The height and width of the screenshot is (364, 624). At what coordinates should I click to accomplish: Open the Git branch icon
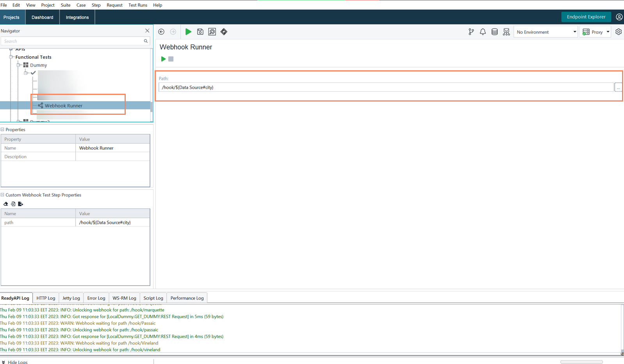click(x=471, y=32)
